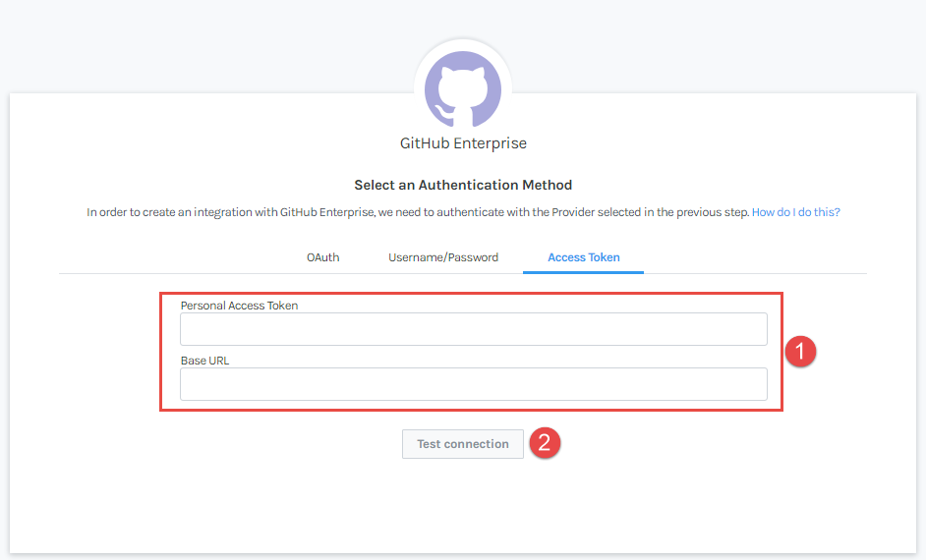The image size is (926, 560).
Task: Click the red circle marker numbered 2
Action: pyautogui.click(x=545, y=443)
